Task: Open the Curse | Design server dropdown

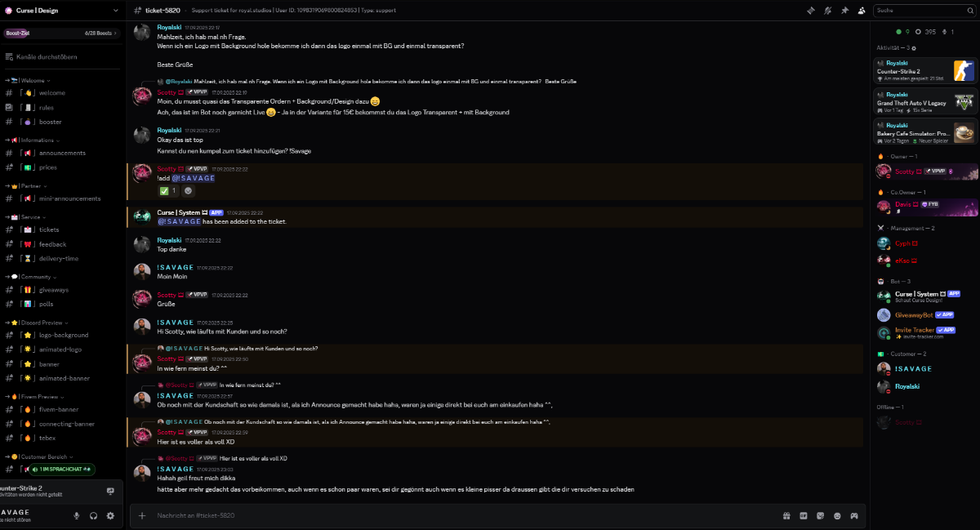Action: pos(61,11)
